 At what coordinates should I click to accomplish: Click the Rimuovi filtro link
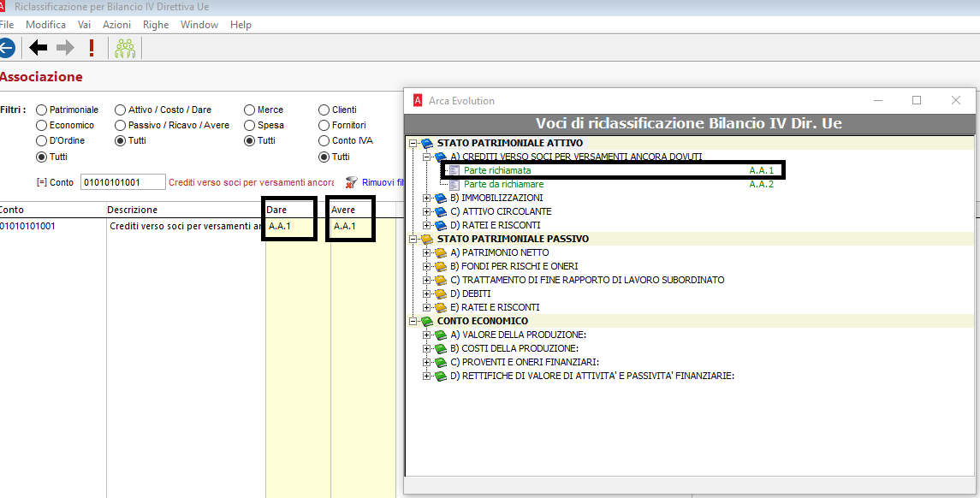383,182
